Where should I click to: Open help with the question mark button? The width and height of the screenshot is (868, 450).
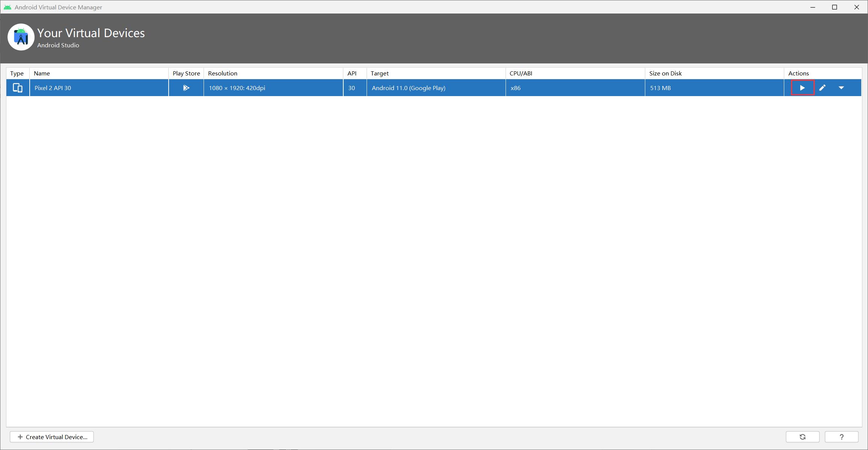point(841,437)
